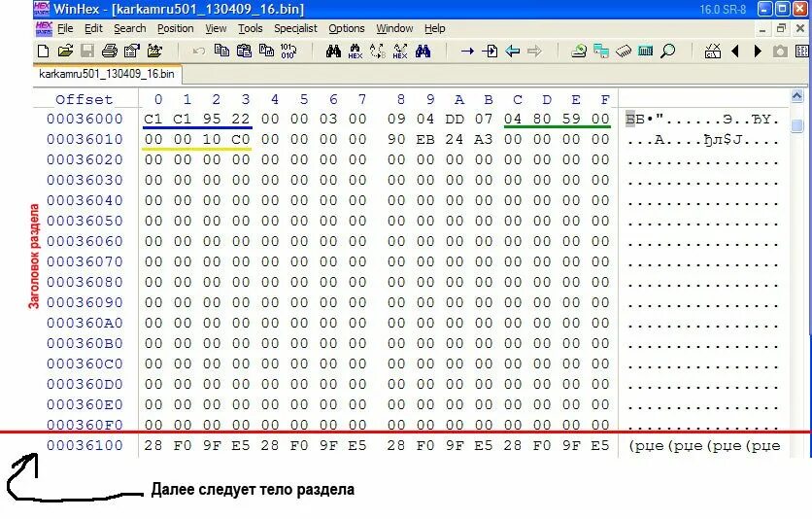812x519 pixels.
Task: Click hex byte 95 in row 00036000
Action: click(x=212, y=120)
